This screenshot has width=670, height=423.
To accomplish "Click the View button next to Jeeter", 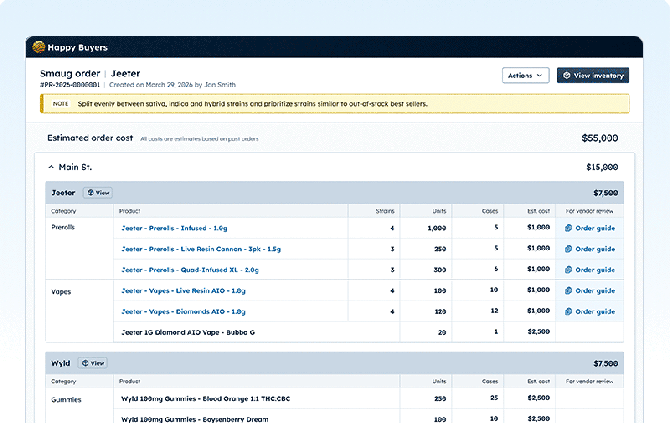I will (98, 193).
